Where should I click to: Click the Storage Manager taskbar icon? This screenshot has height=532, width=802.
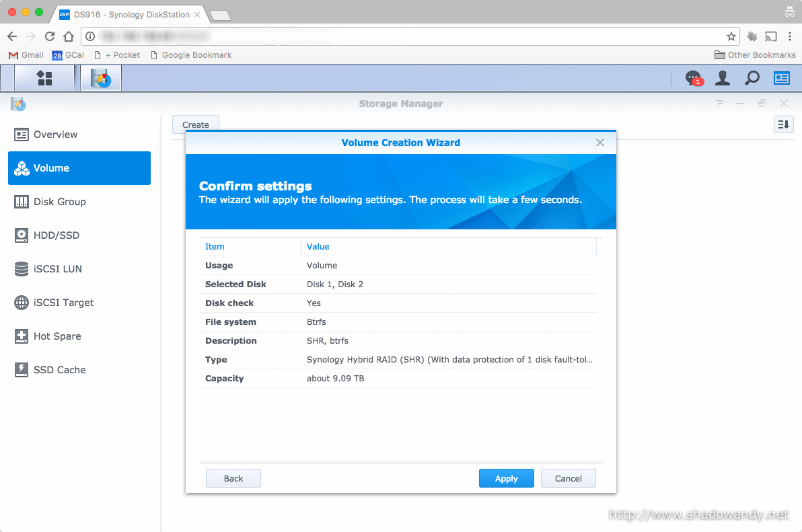coord(101,78)
